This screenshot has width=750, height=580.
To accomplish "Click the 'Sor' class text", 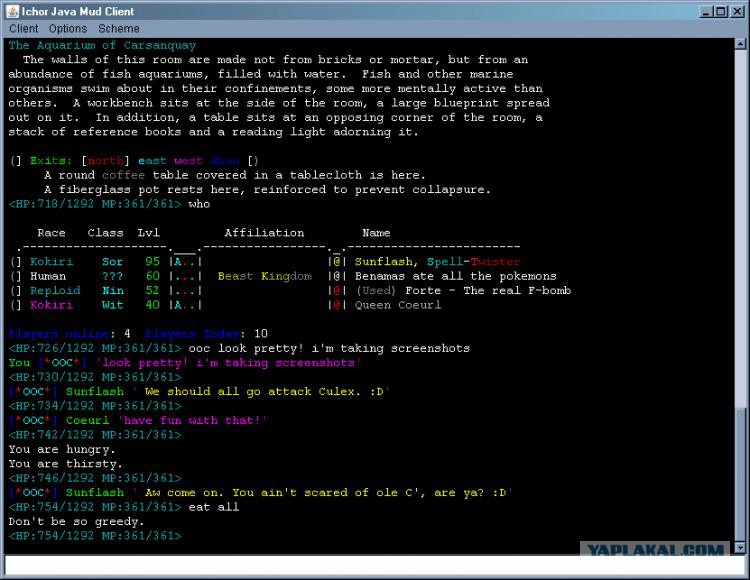I will pyautogui.click(x=112, y=262).
